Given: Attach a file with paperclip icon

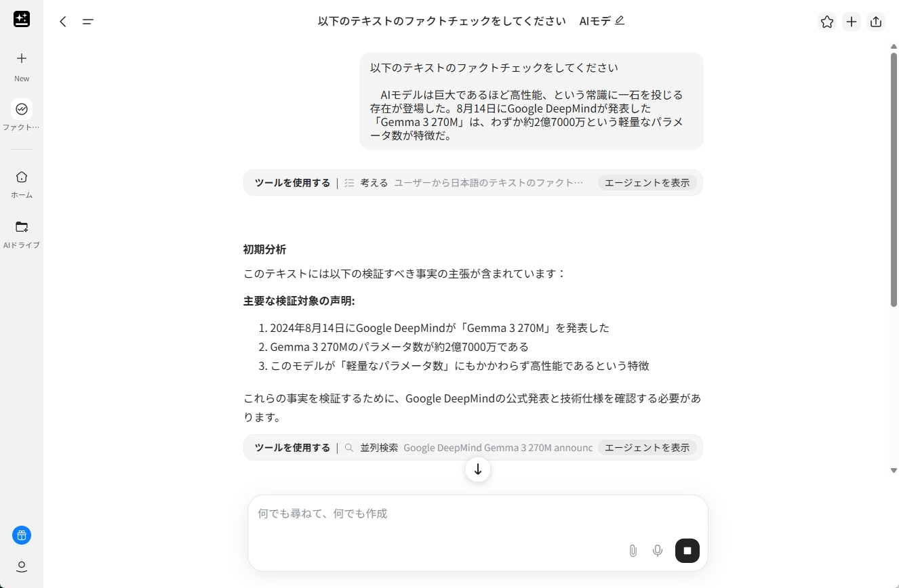Looking at the screenshot, I should point(633,551).
